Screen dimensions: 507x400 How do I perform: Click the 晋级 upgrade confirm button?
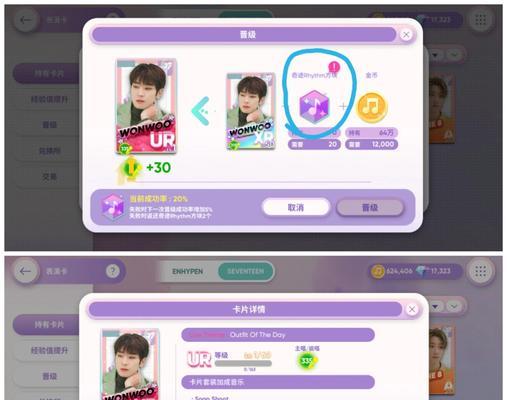(370, 208)
